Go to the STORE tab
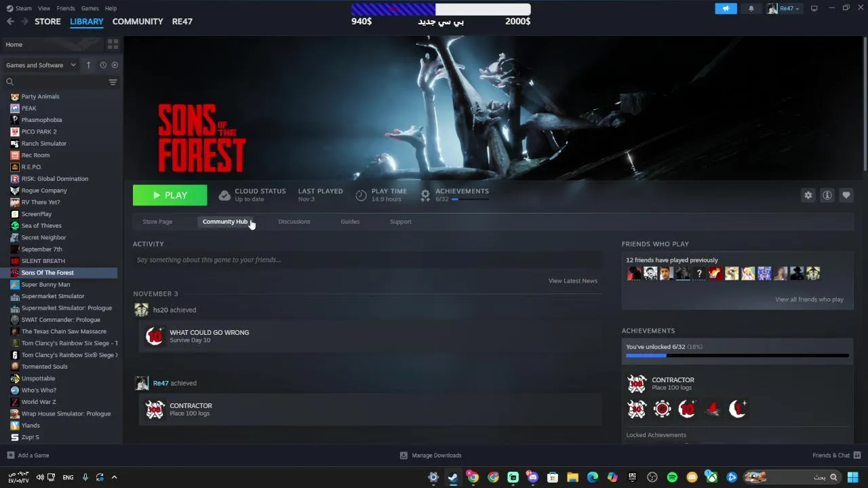Image resolution: width=868 pixels, height=488 pixels. [x=47, y=22]
